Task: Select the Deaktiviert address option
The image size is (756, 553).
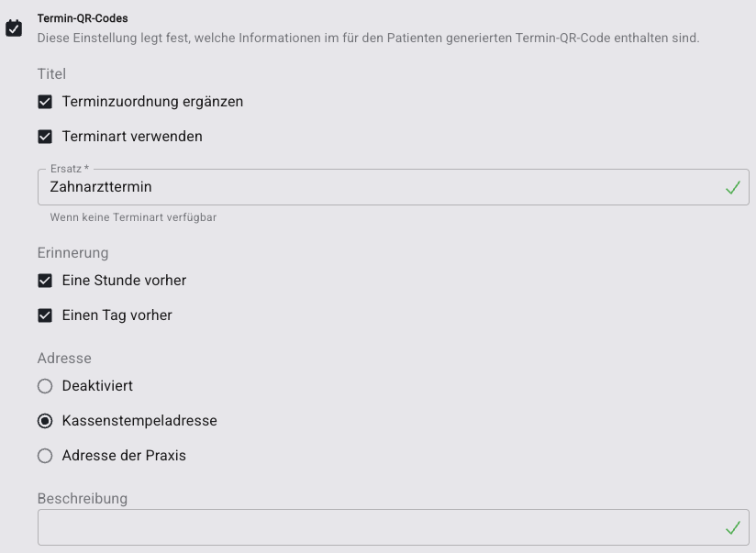Action: pyautogui.click(x=45, y=386)
